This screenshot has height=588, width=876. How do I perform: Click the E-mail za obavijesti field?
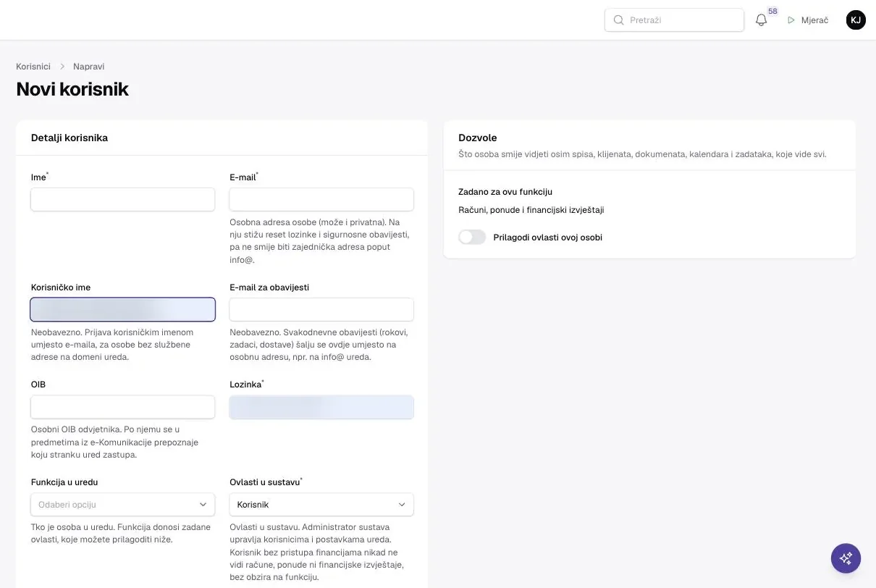pos(321,309)
